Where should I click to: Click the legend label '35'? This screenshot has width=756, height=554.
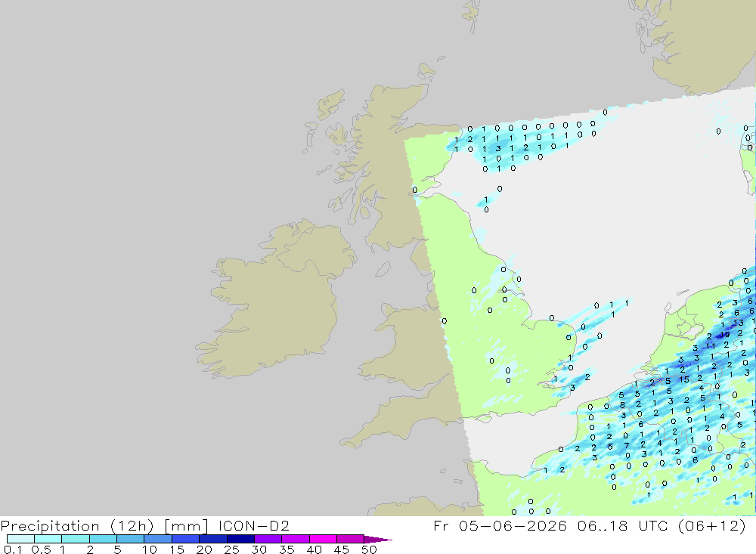[x=287, y=549]
